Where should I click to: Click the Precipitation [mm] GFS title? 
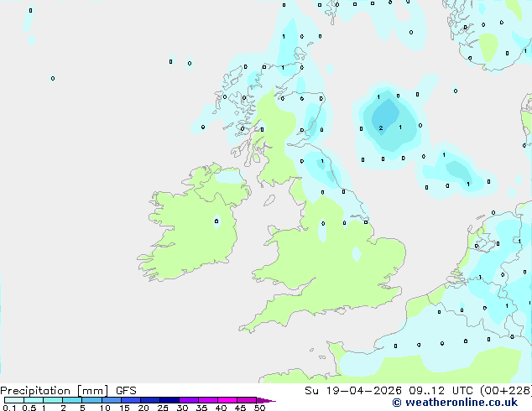tap(68, 391)
